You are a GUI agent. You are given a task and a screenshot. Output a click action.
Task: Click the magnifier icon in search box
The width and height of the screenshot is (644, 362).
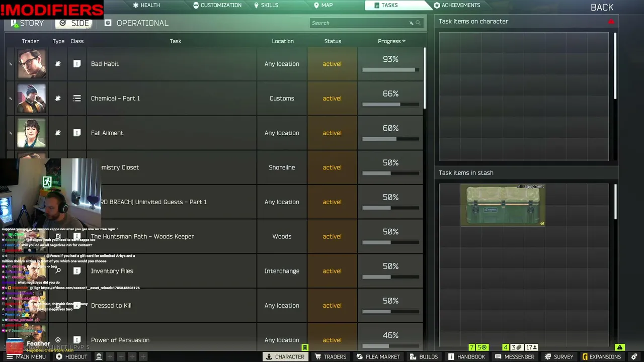418,23
